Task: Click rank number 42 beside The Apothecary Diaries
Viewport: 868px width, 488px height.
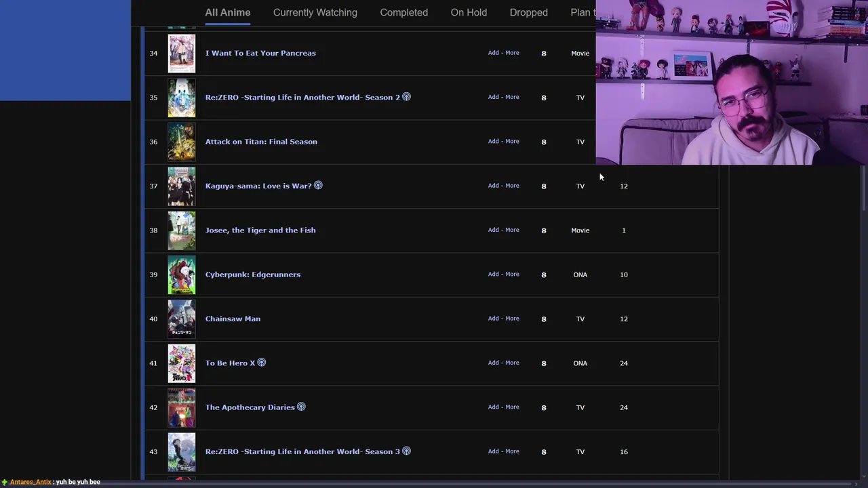Action: coord(153,407)
